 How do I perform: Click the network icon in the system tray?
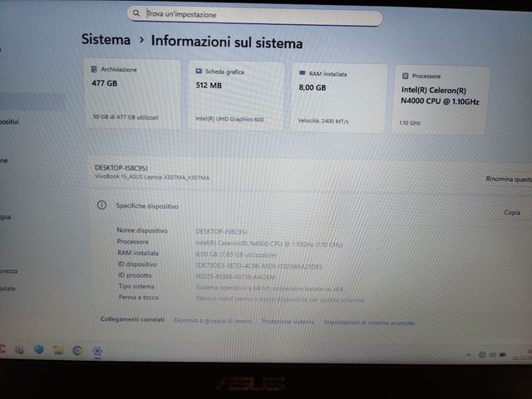pyautogui.click(x=482, y=355)
